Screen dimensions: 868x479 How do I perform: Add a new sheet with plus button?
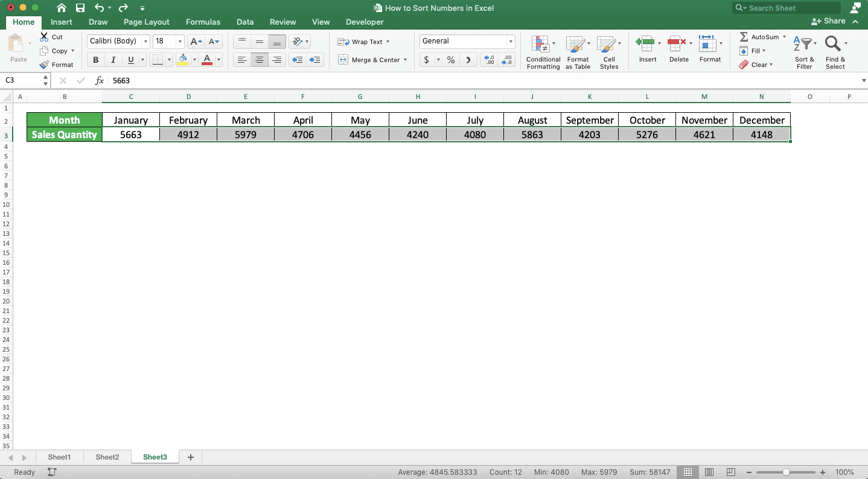coord(191,457)
